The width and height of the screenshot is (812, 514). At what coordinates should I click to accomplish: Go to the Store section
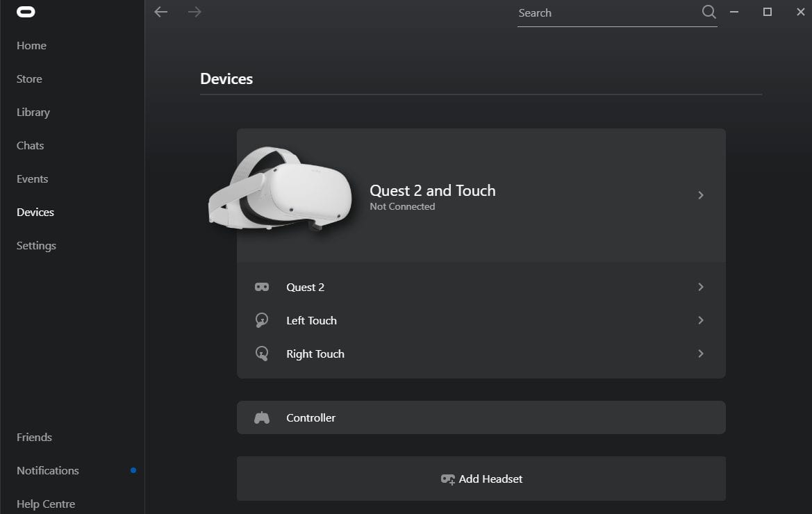pyautogui.click(x=28, y=78)
